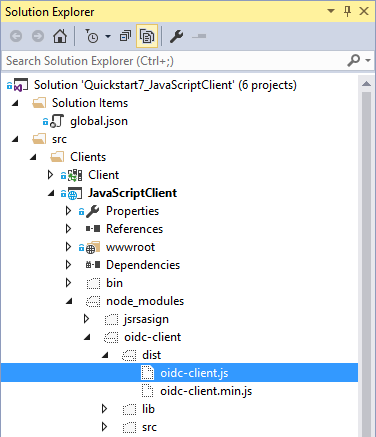Click the Client project icon
The image size is (376, 437).
coord(75,175)
